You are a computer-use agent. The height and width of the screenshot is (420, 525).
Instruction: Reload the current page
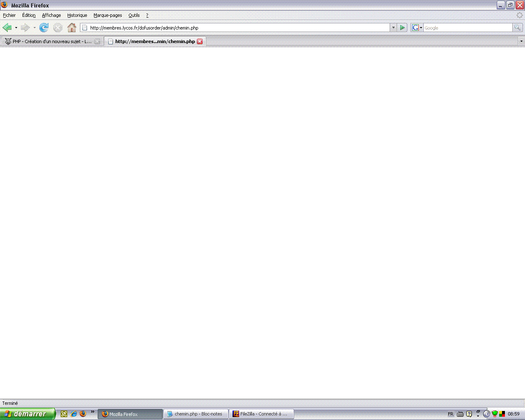point(44,27)
